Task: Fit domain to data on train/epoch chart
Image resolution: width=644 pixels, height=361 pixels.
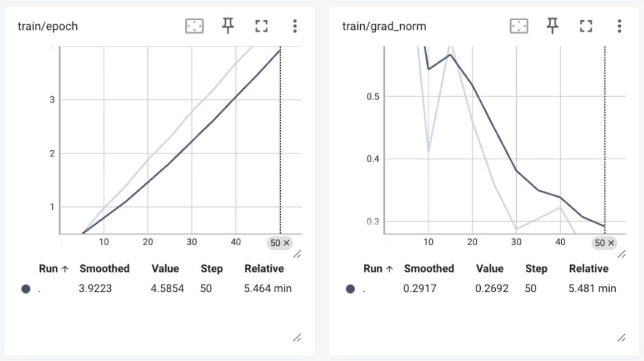Action: pyautogui.click(x=194, y=26)
